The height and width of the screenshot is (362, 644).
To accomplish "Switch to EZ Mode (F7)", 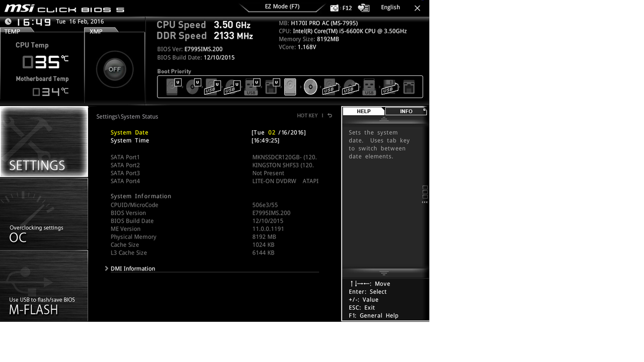I will click(x=282, y=7).
